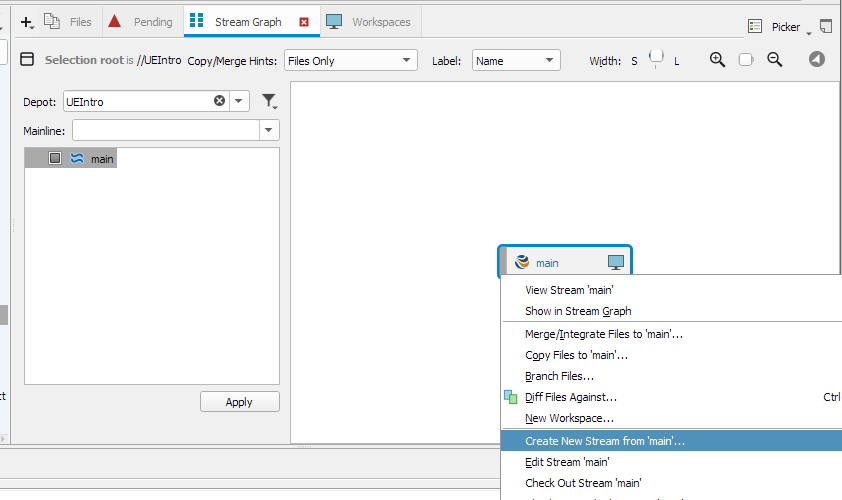Open the Label Name dropdown
Viewport: 842px width, 500px height.
point(516,61)
